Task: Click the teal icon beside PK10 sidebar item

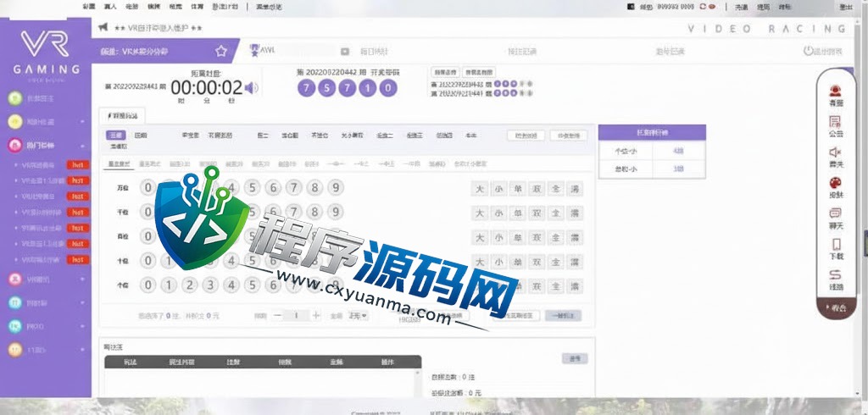Action: click(15, 326)
